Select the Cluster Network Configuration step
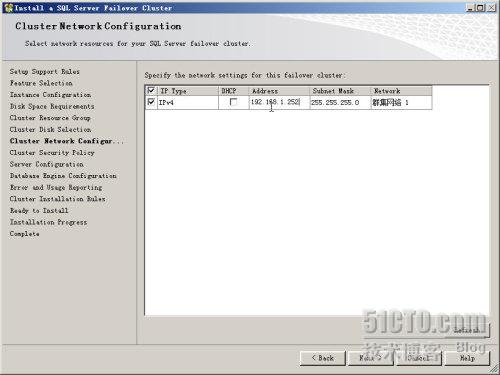The width and height of the screenshot is (500, 375). [x=67, y=141]
